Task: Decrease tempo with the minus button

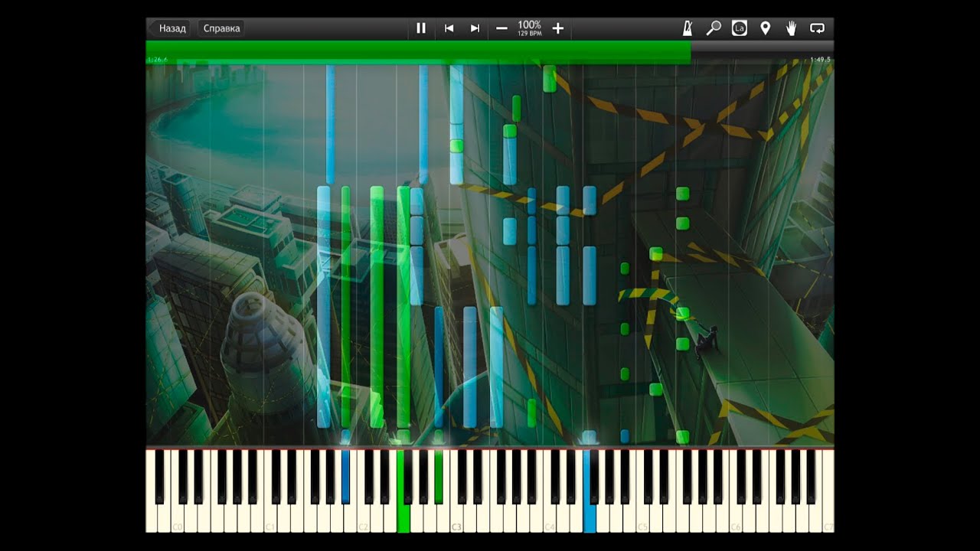Action: coord(501,28)
